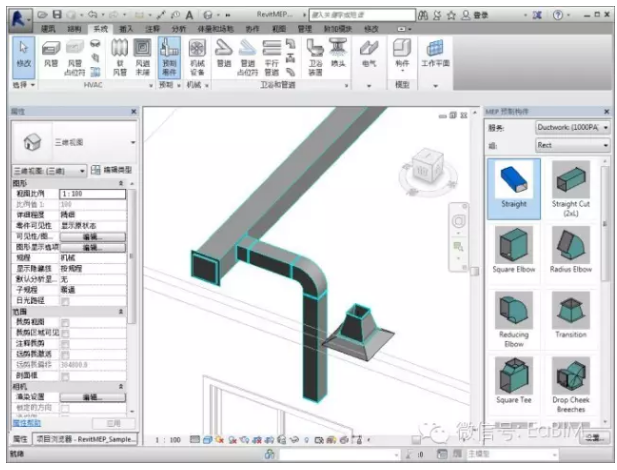Select the 风管 (Duct) tool
The height and width of the screenshot is (470, 617).
(x=51, y=54)
